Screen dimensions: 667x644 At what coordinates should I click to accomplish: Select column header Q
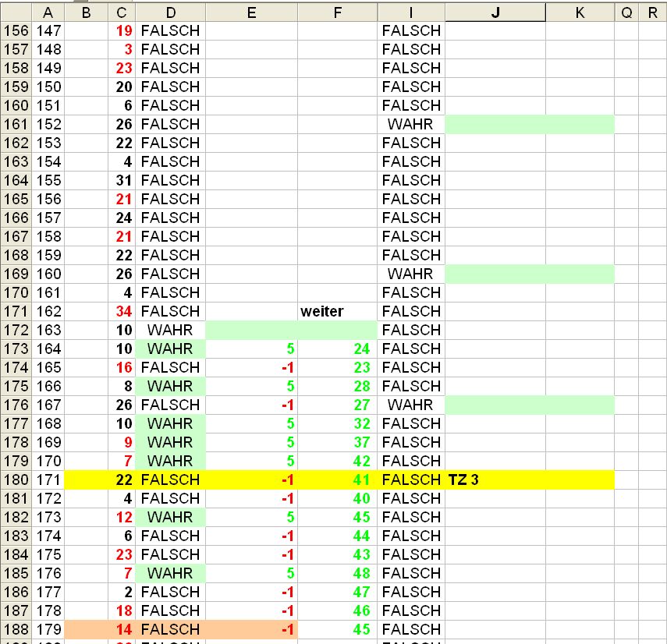click(x=626, y=12)
